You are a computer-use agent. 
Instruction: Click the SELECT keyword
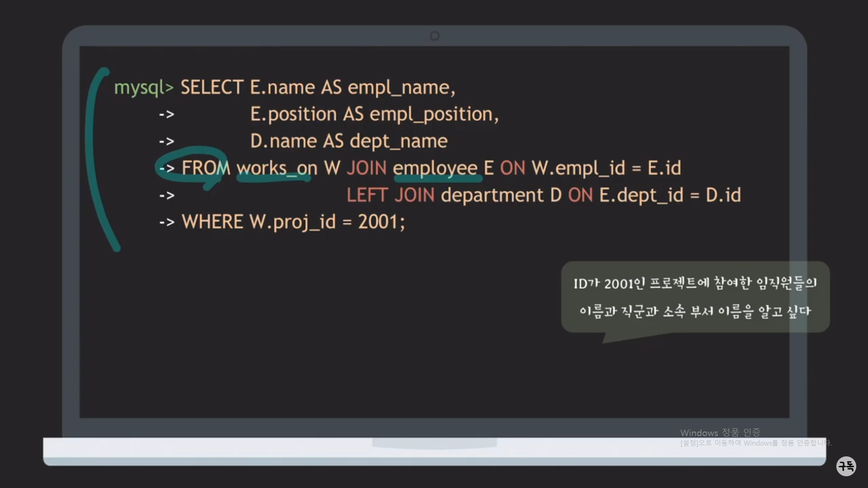point(212,87)
